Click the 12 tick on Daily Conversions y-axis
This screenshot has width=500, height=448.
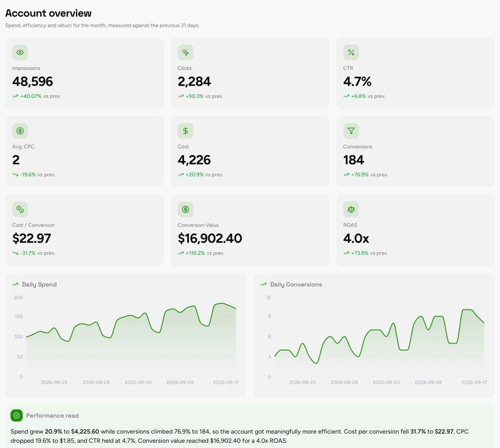coord(268,298)
